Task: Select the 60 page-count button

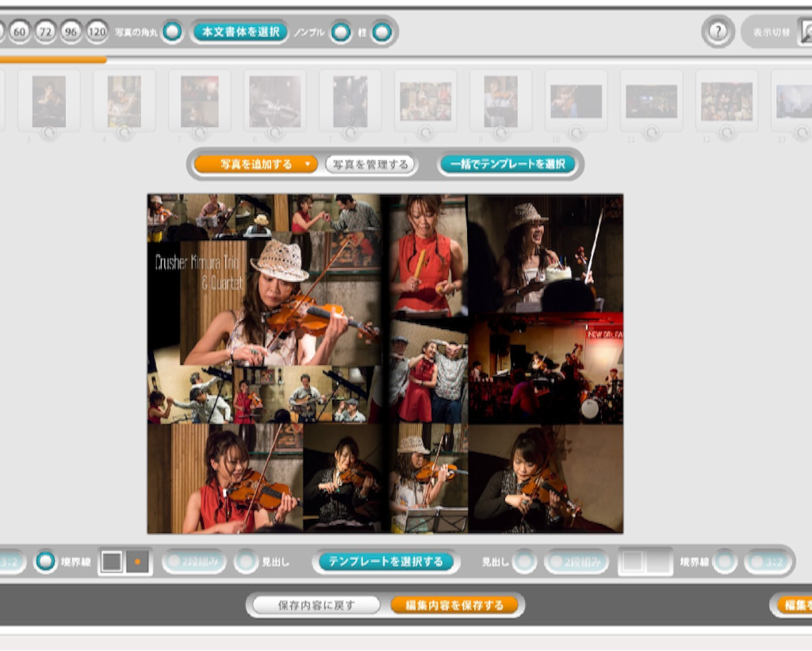Action: click(20, 32)
